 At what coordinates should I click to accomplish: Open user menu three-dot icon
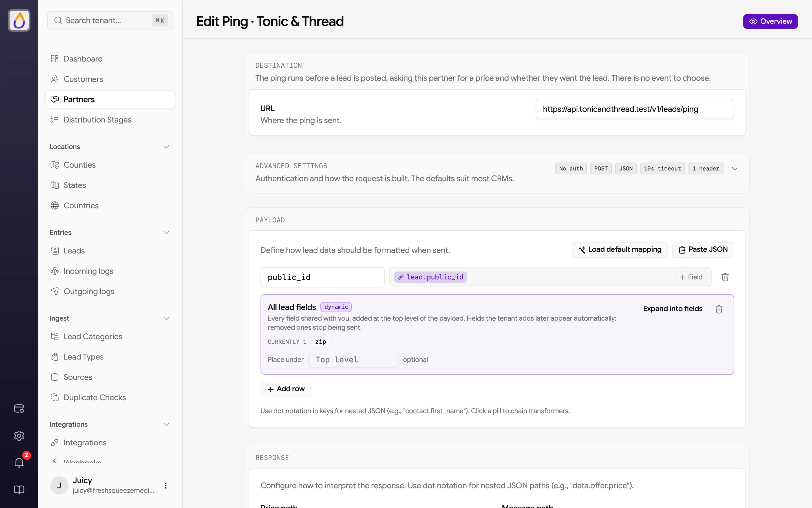tap(166, 485)
